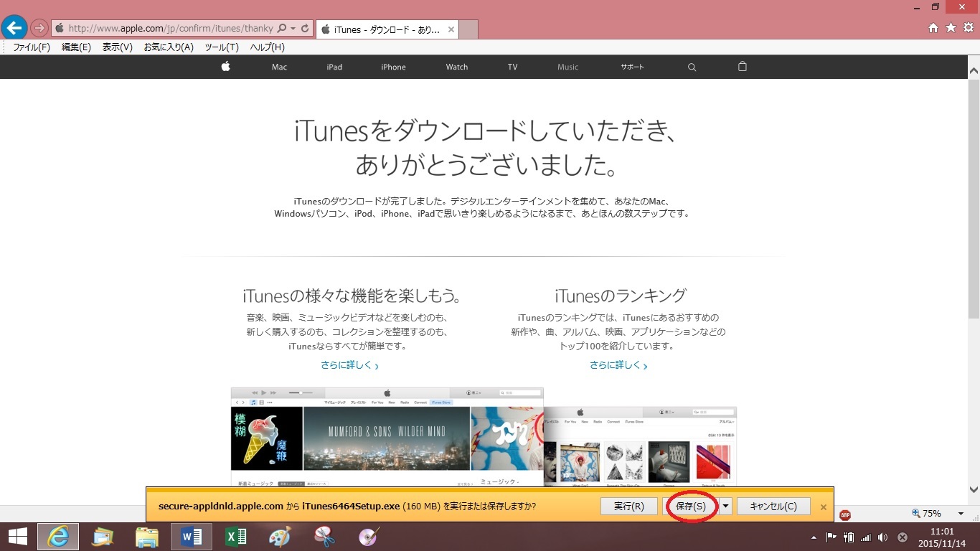The image size is (980, 551).
Task: Click the Apple site search magnifier icon
Action: click(x=692, y=67)
